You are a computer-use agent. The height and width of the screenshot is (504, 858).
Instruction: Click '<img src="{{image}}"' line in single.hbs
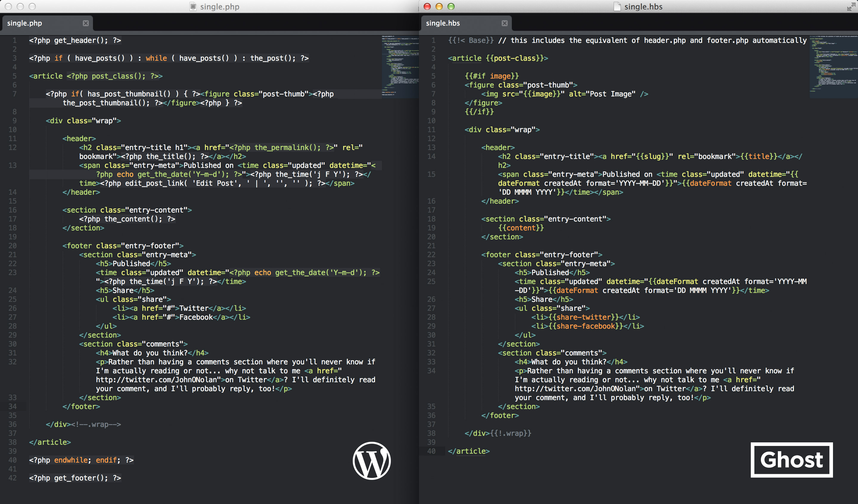coord(565,94)
